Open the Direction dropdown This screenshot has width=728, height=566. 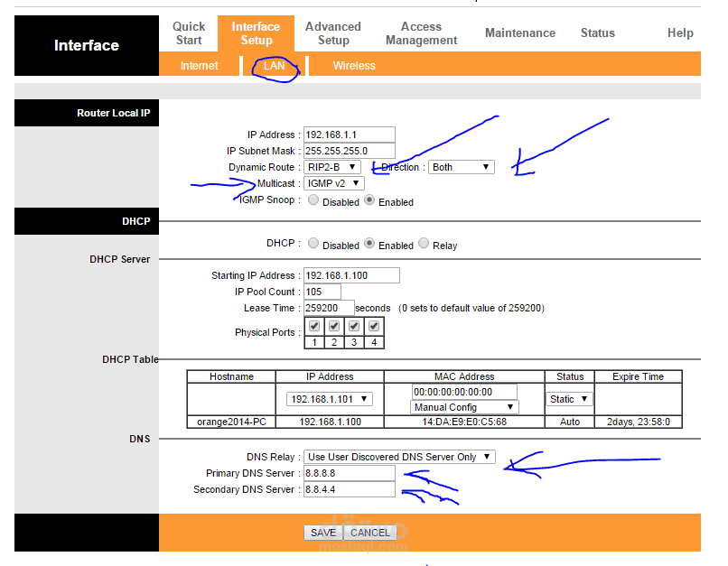(461, 167)
